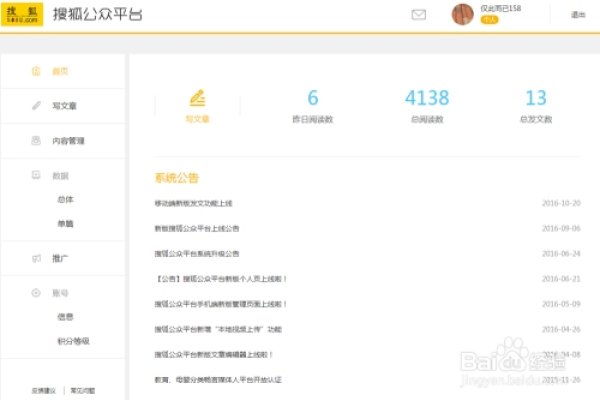The width and height of the screenshot is (600, 400).
Task: Click the 账号 section label
Action: tap(60, 293)
